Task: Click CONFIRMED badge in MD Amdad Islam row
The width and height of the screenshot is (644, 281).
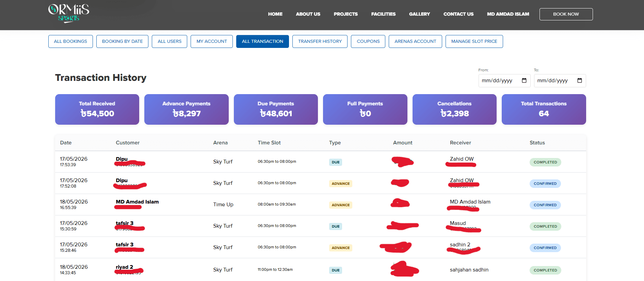Action: coord(545,205)
